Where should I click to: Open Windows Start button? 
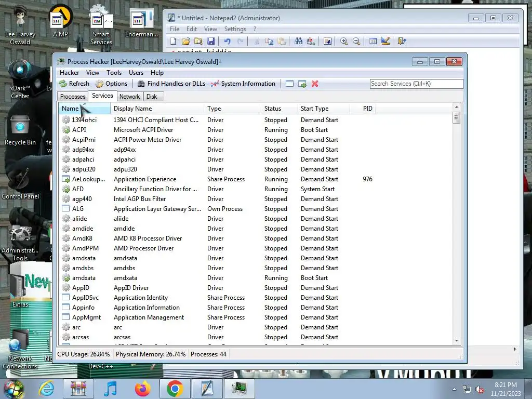click(14, 389)
